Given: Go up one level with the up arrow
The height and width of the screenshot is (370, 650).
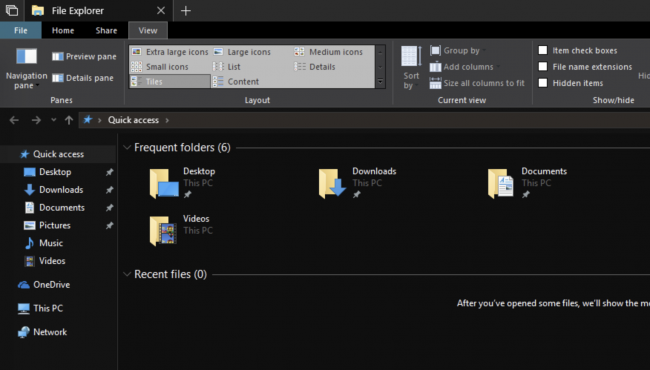Looking at the screenshot, I should [x=69, y=120].
